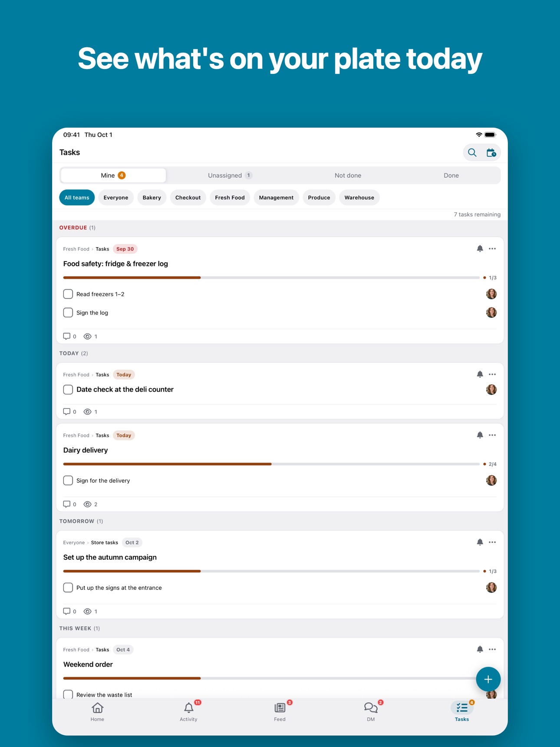Screen dimensions: 560x747
Task: Check off Sign for the delivery
Action: click(68, 481)
